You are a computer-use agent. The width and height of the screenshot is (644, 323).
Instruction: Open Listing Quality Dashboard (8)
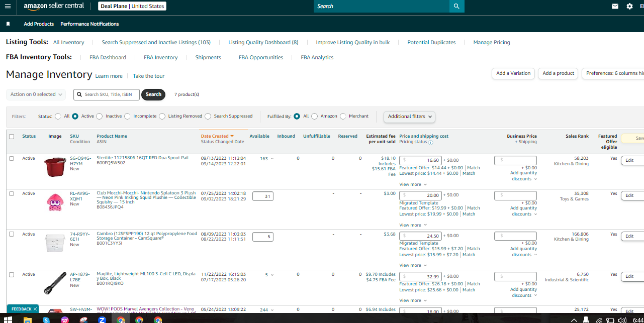[263, 42]
